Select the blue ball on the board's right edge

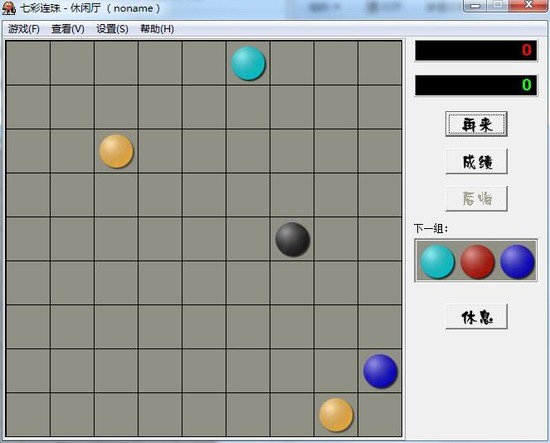[x=381, y=371]
